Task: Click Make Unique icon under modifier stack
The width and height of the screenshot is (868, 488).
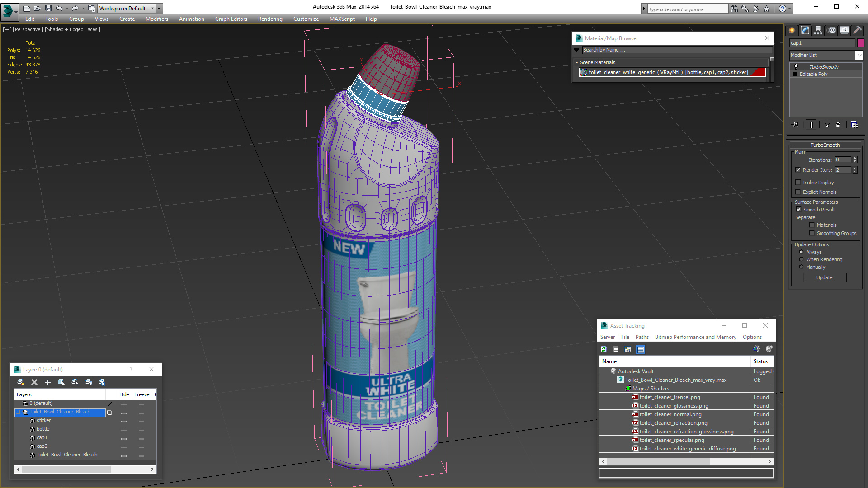Action: pos(827,125)
